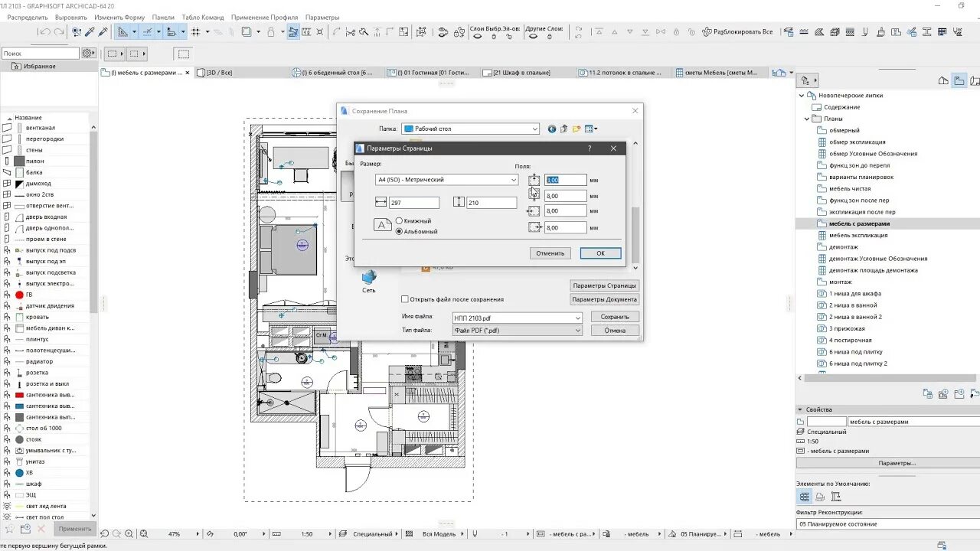Click the 05 Планируемое состояние renovation filter
This screenshot has width=980, height=551.
pyautogui.click(x=888, y=524)
